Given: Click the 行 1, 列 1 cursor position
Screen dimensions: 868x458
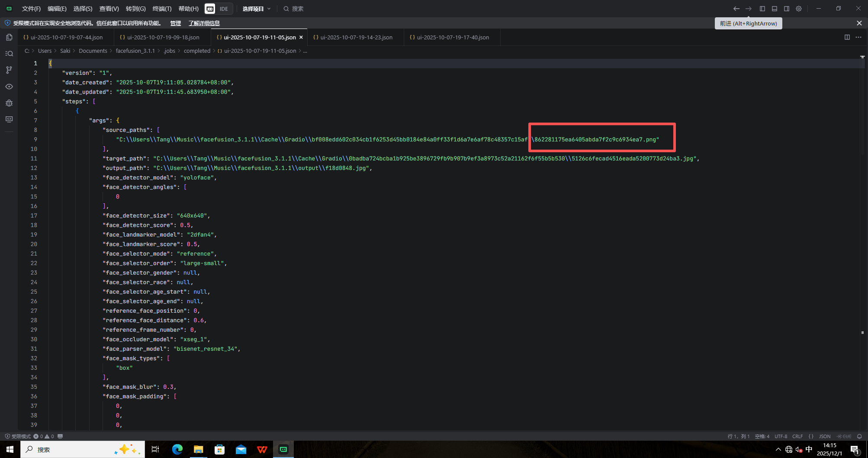Looking at the screenshot, I should pyautogui.click(x=739, y=436).
